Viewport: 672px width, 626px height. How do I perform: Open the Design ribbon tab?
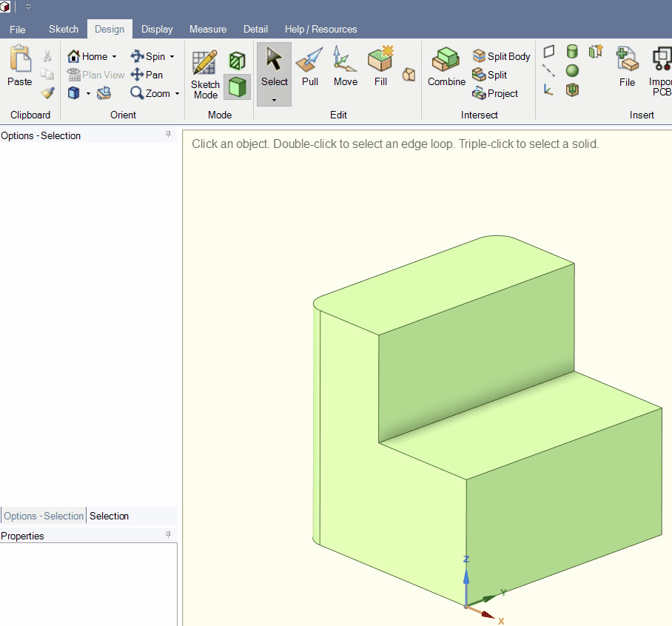(x=110, y=29)
